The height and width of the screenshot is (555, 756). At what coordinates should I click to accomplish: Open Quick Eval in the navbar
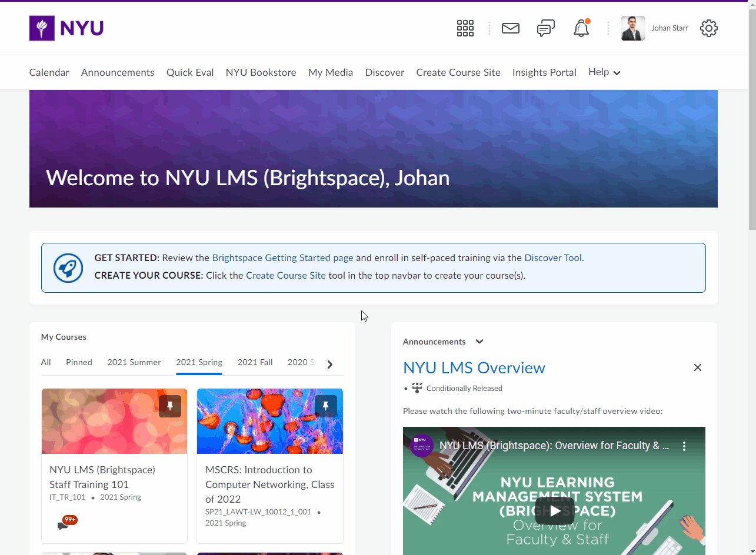point(190,72)
